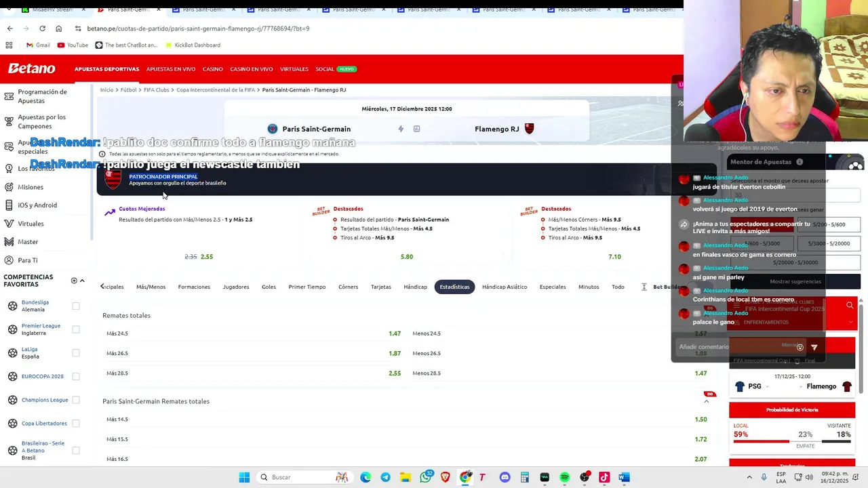Click the info icon beside Mentor de Apuestas

[800, 162]
